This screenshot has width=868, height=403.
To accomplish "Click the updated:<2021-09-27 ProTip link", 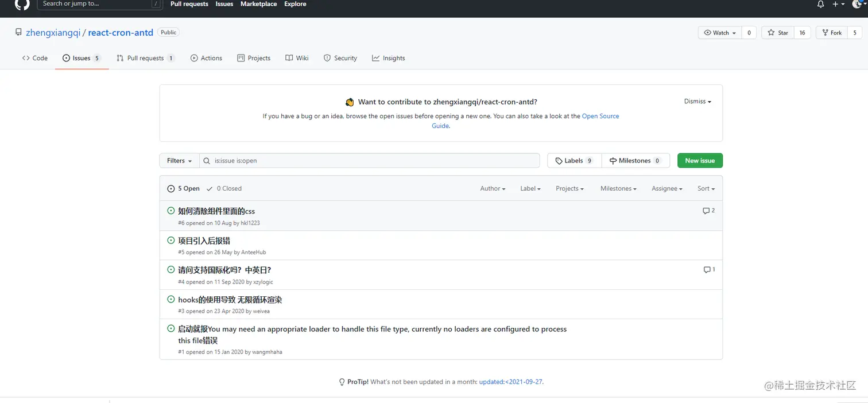I will (510, 382).
